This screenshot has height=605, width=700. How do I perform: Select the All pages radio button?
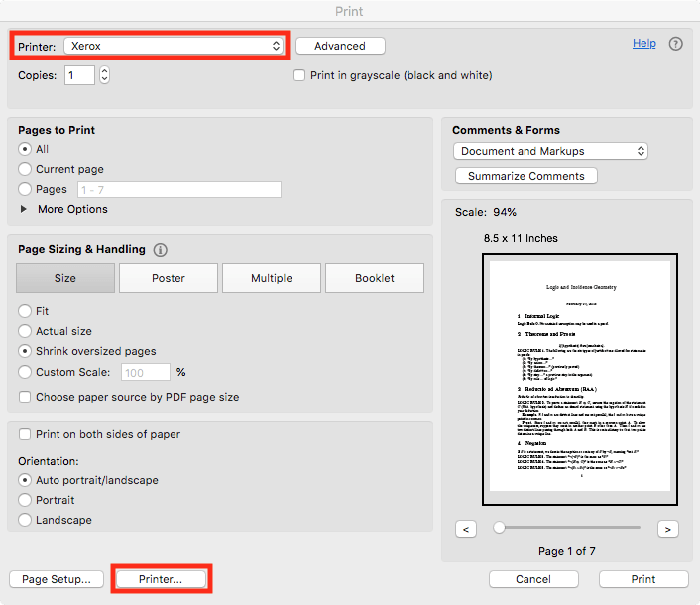pyautogui.click(x=25, y=149)
